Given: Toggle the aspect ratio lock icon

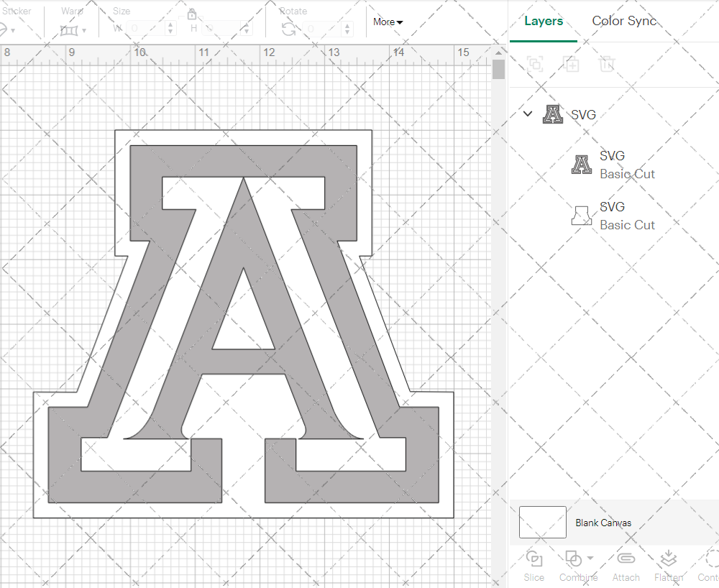Looking at the screenshot, I should point(192,14).
